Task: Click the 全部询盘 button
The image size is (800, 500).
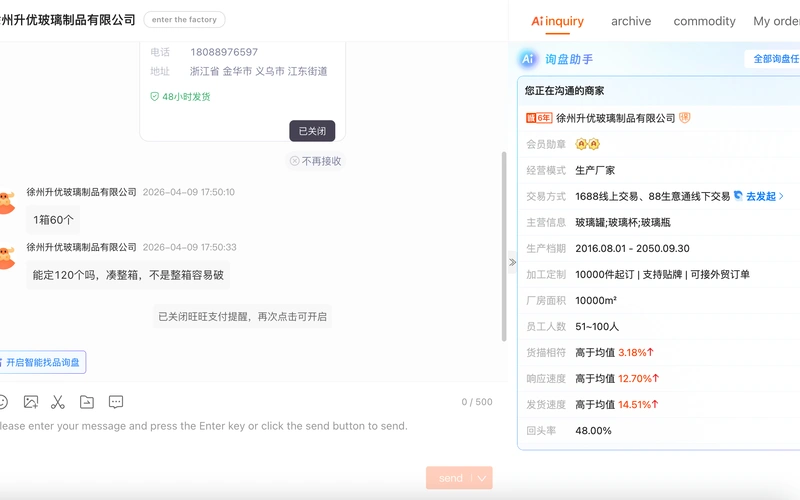Action: (x=772, y=59)
